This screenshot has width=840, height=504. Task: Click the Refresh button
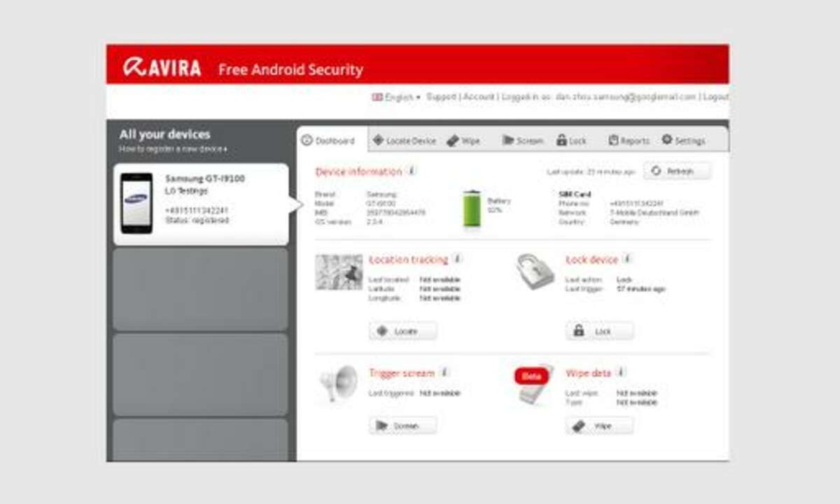(677, 171)
